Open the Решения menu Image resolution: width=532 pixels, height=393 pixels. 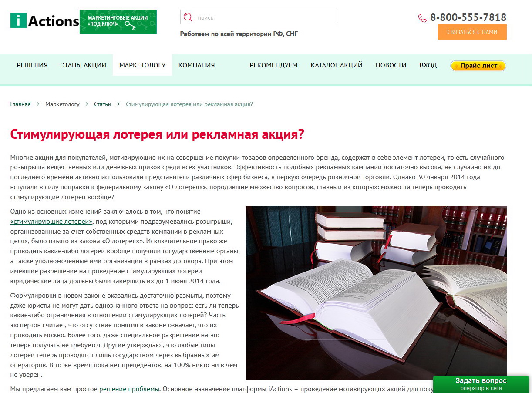click(32, 65)
